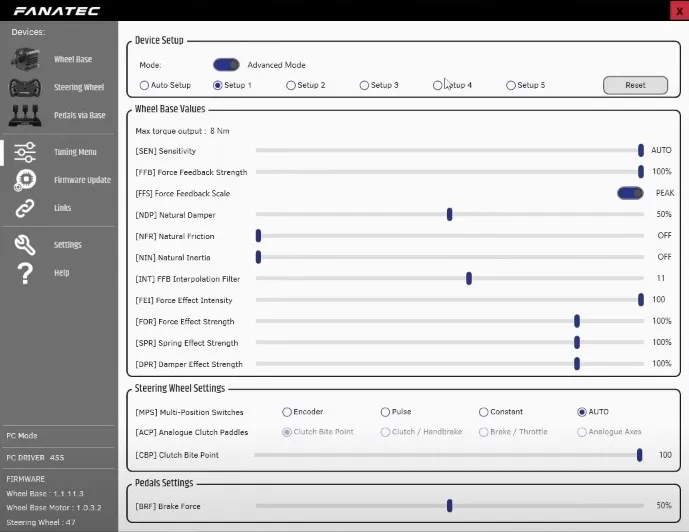Click the Reset button

click(x=635, y=85)
